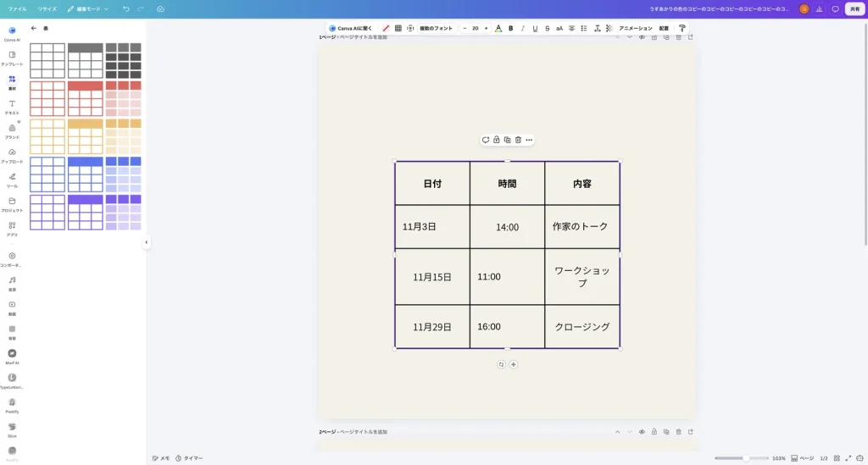Open the text color picker
Viewport: 868px width, 465px height.
tap(498, 28)
